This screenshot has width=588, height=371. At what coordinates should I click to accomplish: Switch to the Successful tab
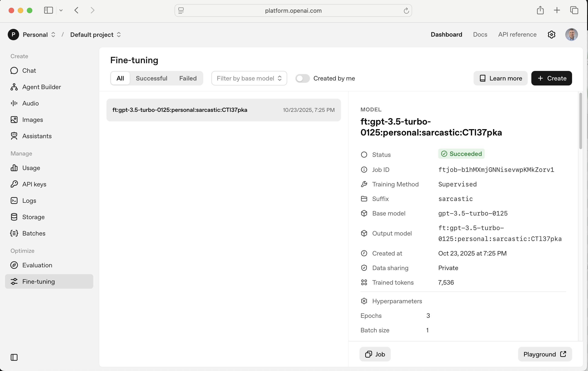click(x=151, y=78)
